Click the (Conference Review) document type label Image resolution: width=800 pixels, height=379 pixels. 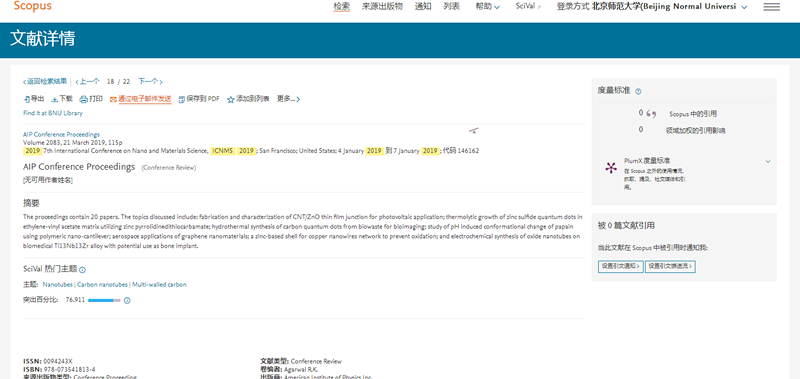point(168,168)
